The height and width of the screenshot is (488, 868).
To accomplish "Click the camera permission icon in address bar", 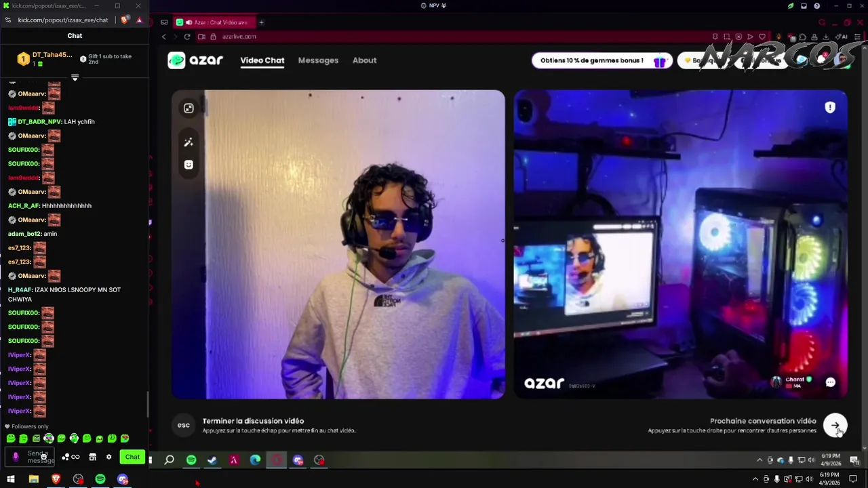I will tap(201, 37).
